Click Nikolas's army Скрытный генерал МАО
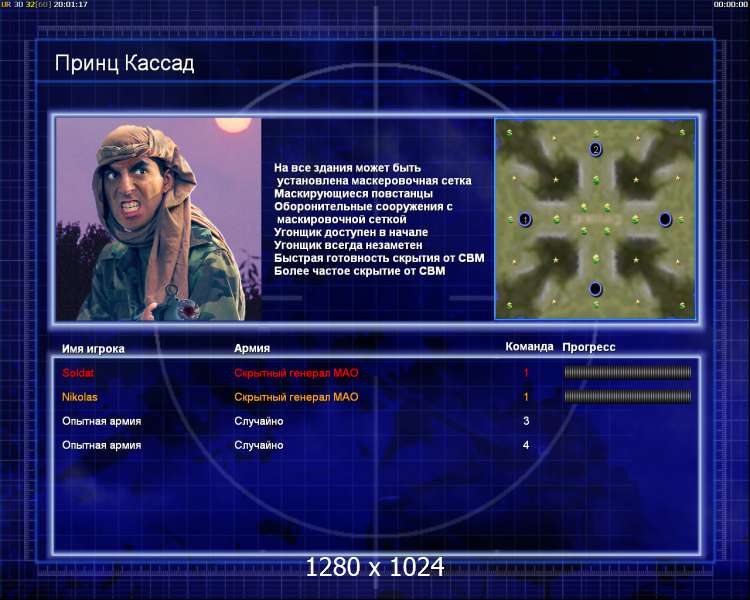 296,397
